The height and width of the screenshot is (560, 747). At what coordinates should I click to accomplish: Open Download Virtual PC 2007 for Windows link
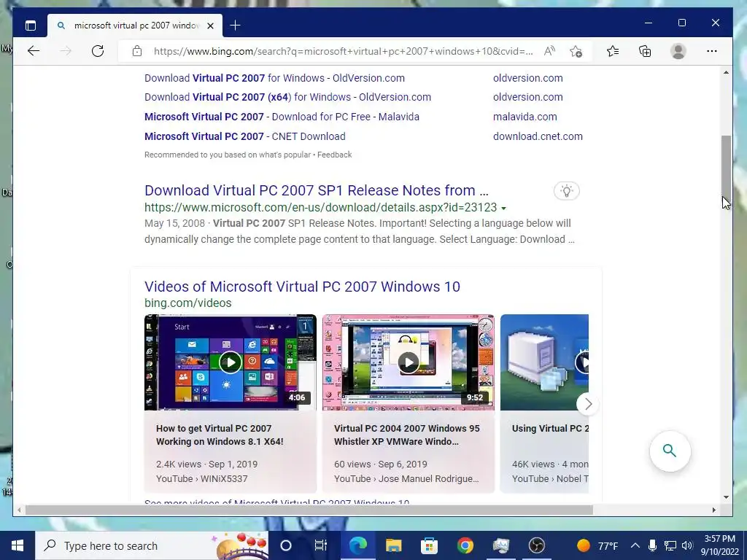(274, 78)
